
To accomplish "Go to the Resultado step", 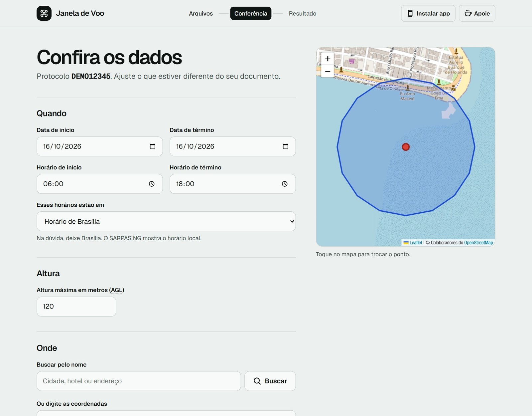I will (x=303, y=14).
